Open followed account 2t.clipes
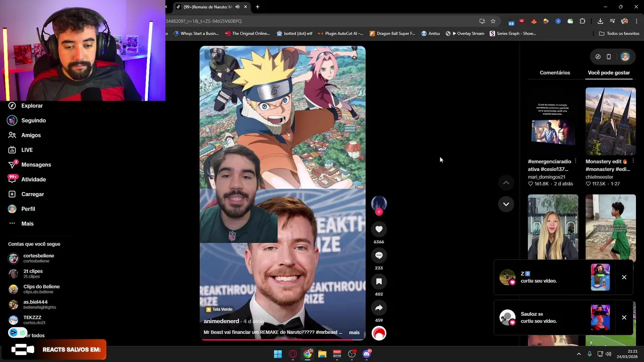The image size is (644, 362). [x=26, y=274]
